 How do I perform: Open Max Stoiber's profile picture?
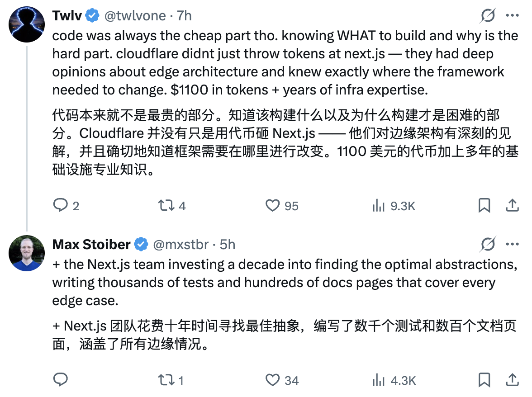pyautogui.click(x=27, y=254)
